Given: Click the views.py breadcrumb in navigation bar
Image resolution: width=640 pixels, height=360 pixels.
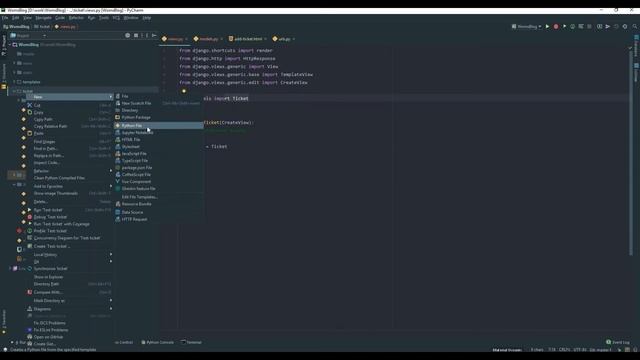Looking at the screenshot, I should [65, 27].
